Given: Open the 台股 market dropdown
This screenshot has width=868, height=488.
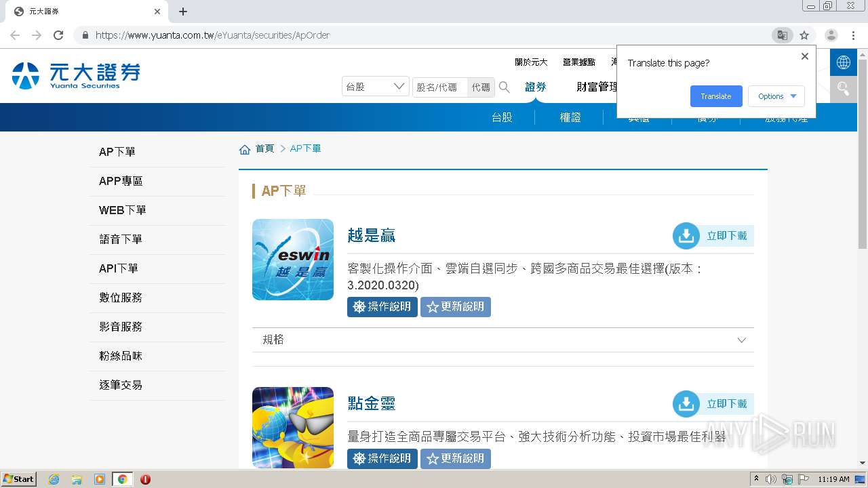Looking at the screenshot, I should 376,87.
